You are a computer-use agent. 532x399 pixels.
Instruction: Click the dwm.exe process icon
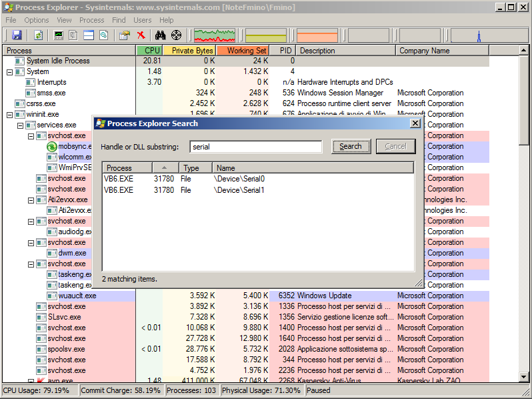52,253
